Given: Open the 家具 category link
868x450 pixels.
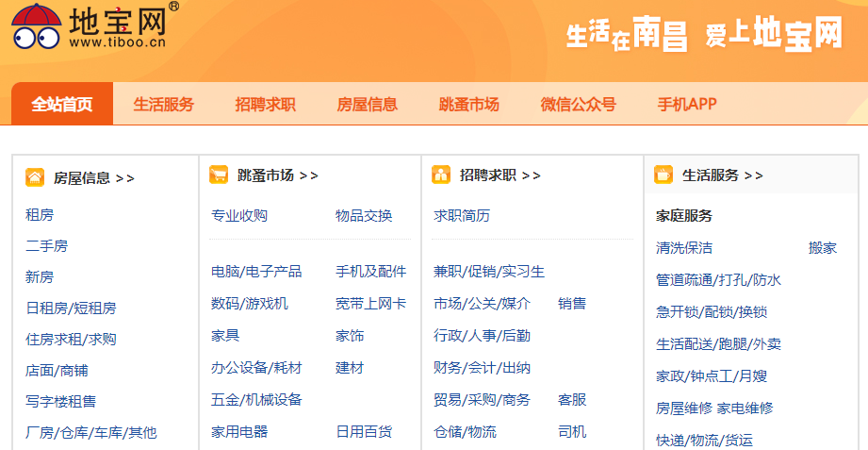Looking at the screenshot, I should 225,335.
